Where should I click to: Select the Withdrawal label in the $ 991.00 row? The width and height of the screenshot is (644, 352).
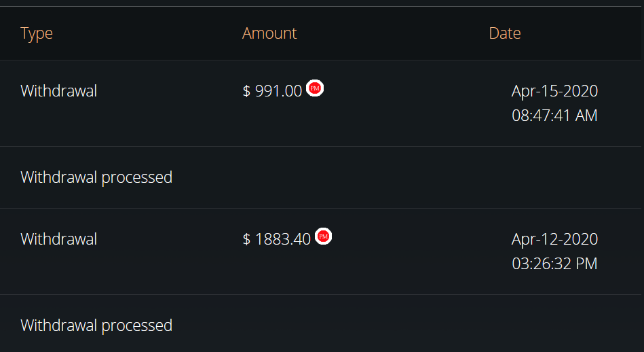click(x=59, y=91)
